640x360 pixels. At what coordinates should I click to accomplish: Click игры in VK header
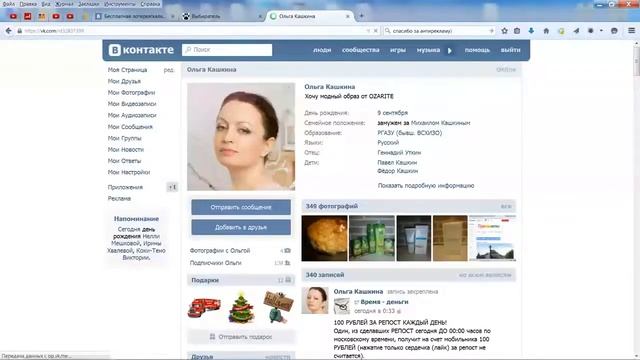tap(398, 50)
